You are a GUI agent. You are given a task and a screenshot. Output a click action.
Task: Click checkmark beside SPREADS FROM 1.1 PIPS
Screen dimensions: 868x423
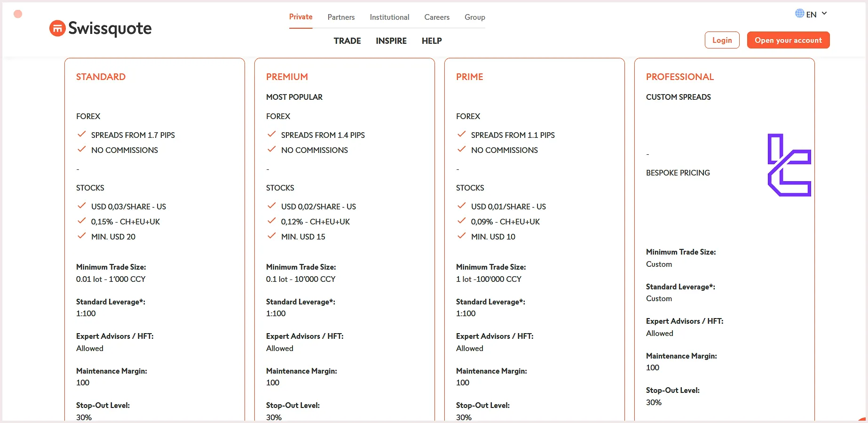coord(462,134)
